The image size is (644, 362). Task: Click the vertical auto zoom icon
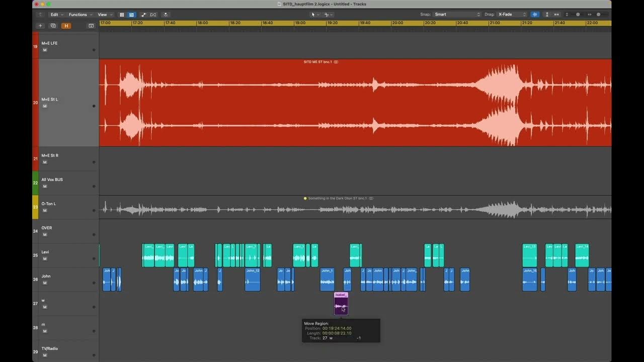[547, 15]
